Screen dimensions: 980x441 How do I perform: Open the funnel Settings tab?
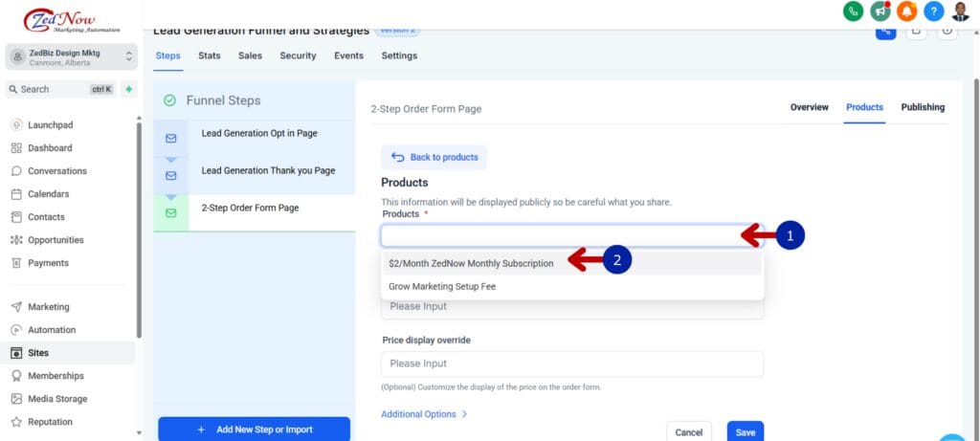point(399,55)
